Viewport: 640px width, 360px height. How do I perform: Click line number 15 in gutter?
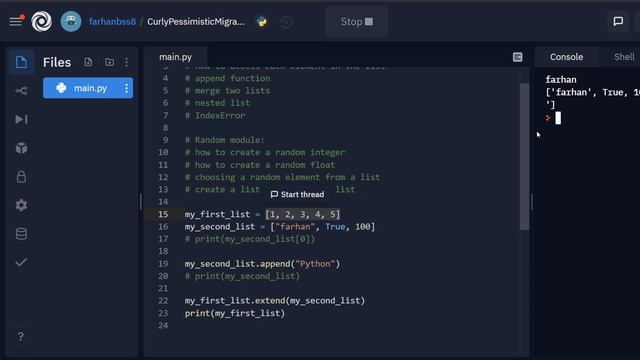163,214
